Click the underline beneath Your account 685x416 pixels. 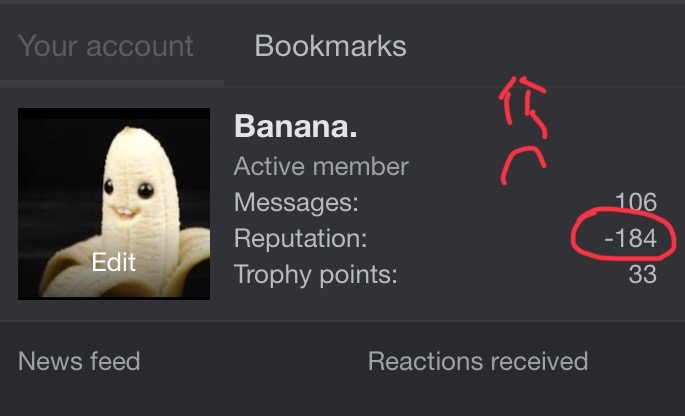pyautogui.click(x=112, y=83)
